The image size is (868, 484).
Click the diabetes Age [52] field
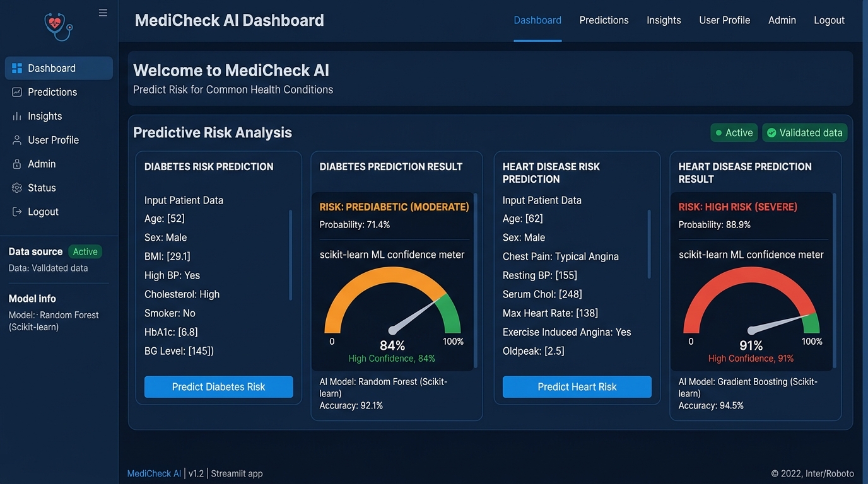165,219
